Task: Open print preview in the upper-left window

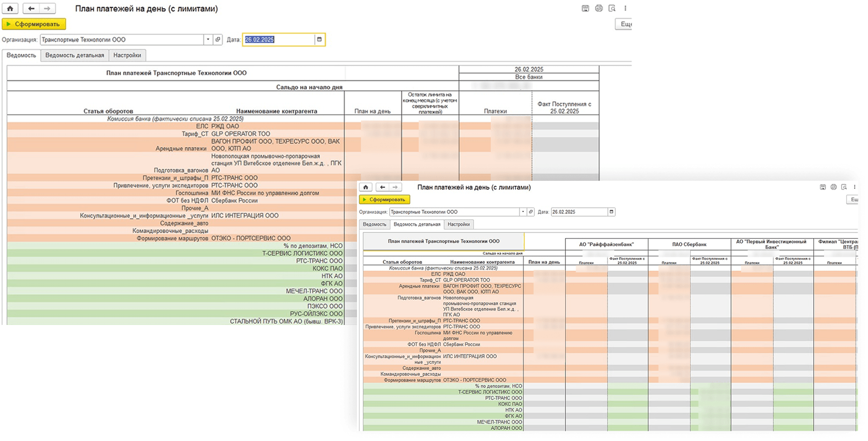Action: 612,8
